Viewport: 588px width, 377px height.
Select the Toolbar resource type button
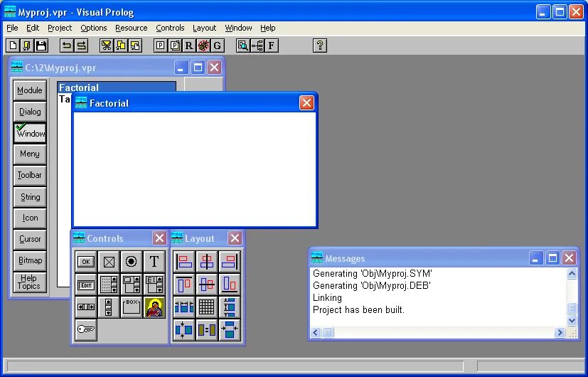click(30, 176)
